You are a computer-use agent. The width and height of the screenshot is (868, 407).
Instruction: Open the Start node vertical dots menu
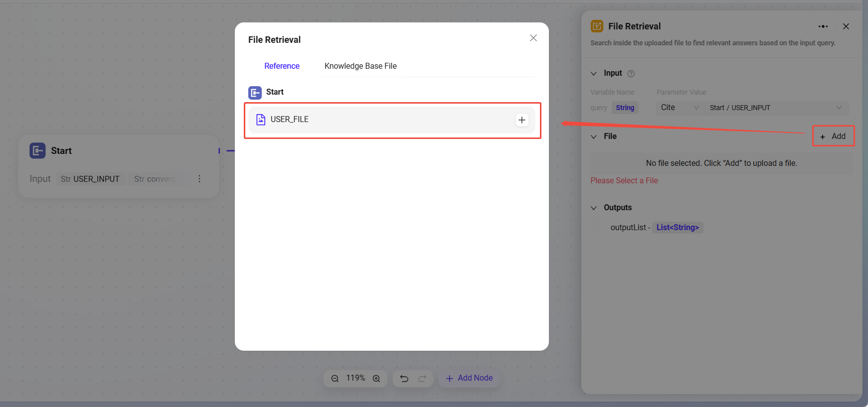pyautogui.click(x=199, y=179)
